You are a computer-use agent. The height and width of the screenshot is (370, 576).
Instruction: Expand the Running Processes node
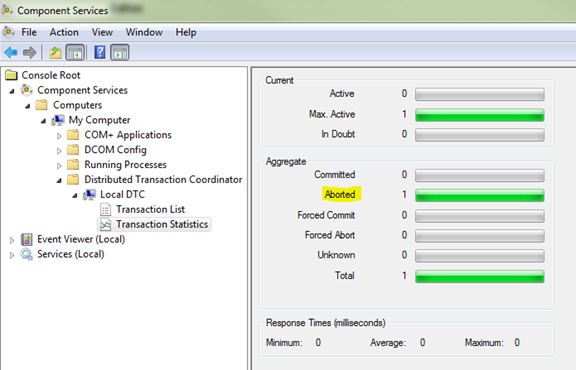[x=59, y=165]
